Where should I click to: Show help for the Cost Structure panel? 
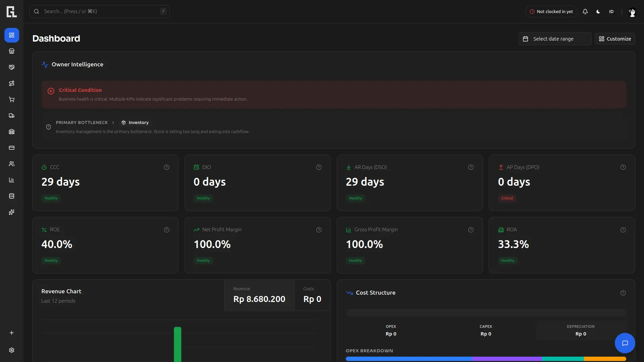(x=623, y=293)
